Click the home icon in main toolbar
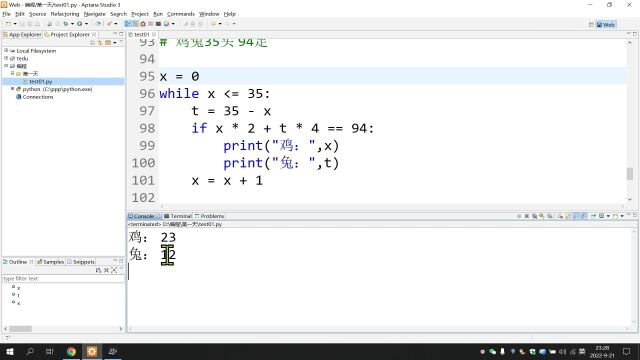Screen dimensions: 640x360 coord(143,24)
